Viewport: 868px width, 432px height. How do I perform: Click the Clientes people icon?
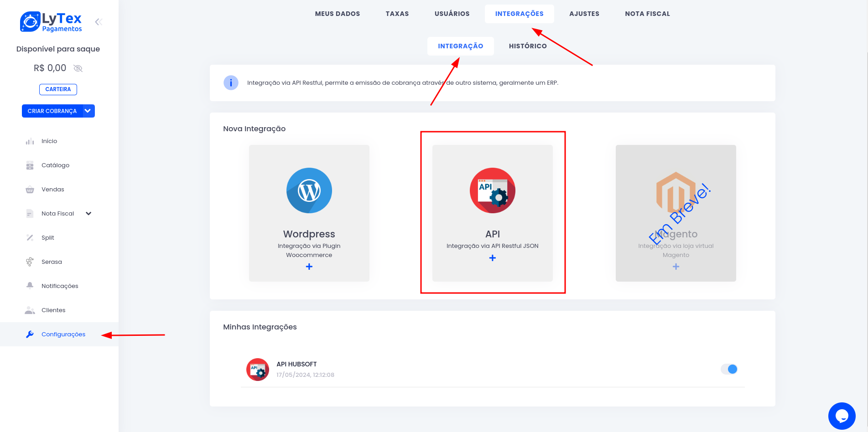(x=30, y=310)
